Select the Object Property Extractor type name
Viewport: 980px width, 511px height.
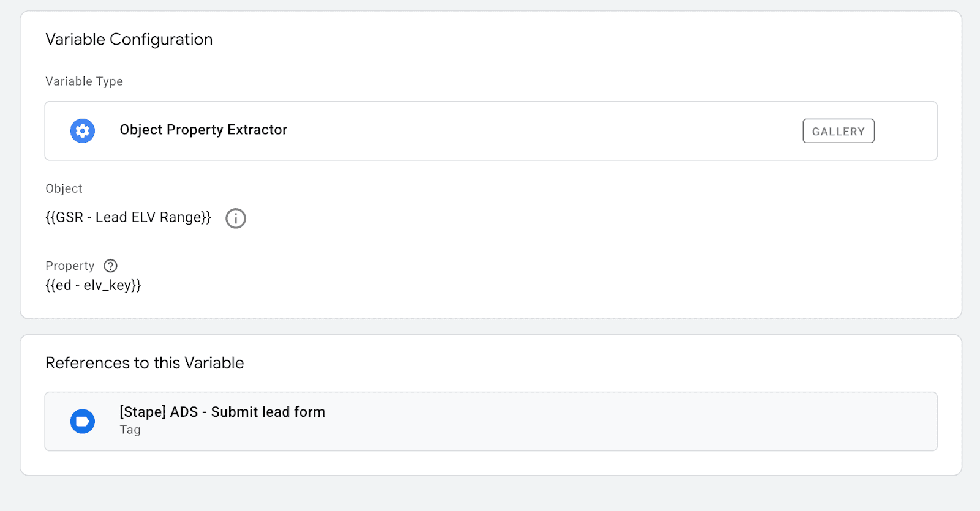[203, 130]
